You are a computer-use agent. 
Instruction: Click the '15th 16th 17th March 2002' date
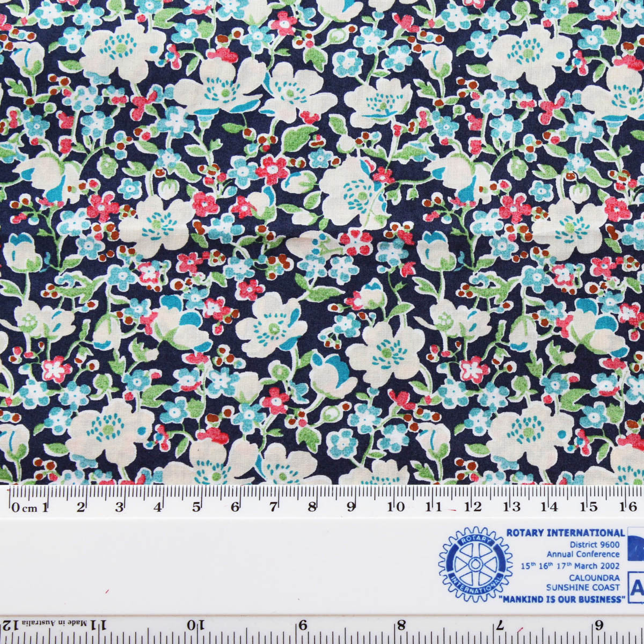click(x=570, y=566)
